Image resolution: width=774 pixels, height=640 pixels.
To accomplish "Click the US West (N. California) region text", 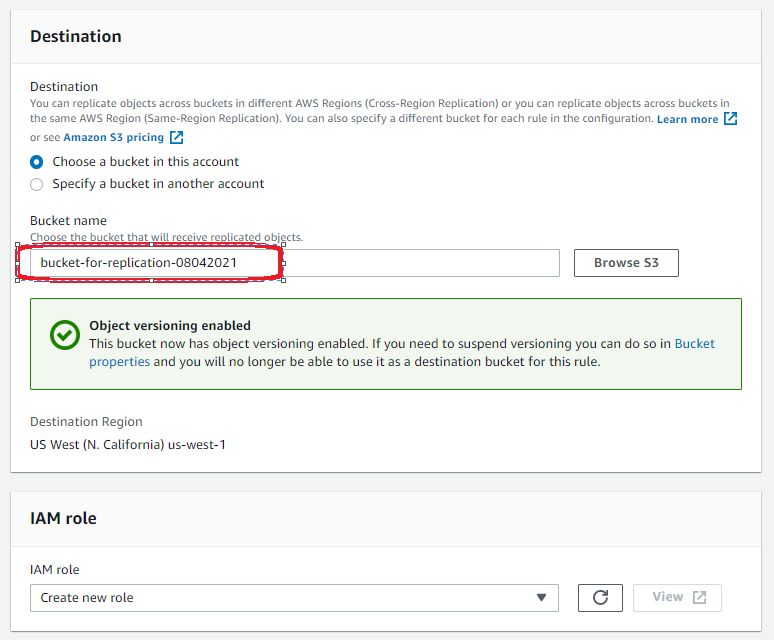I will [x=128, y=444].
